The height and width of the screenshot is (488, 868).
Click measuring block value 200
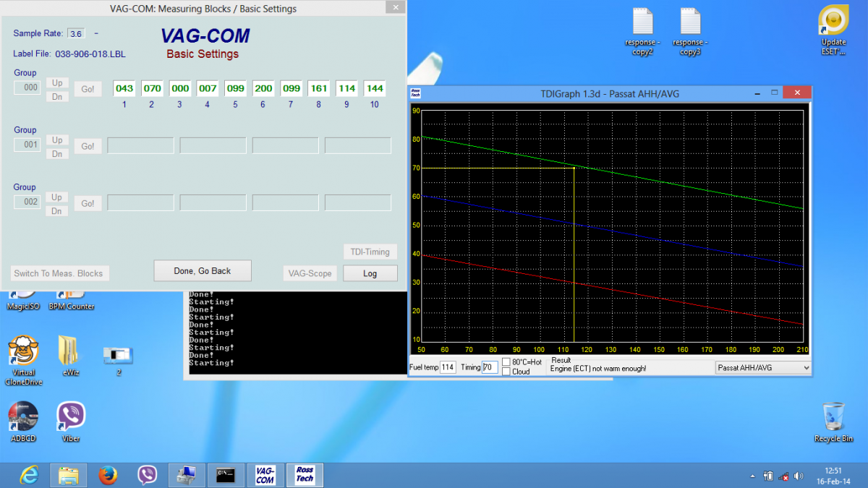[263, 88]
